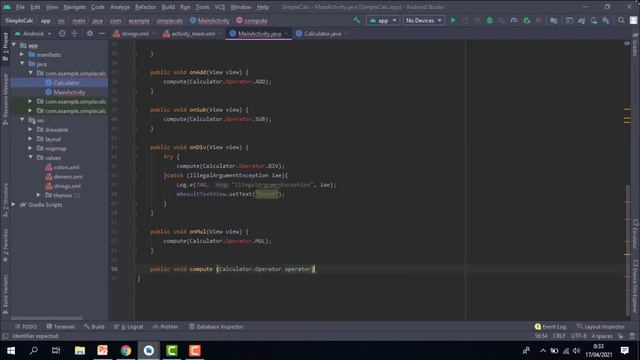
Task: Open the Project tool window side tab
Action: (5, 46)
